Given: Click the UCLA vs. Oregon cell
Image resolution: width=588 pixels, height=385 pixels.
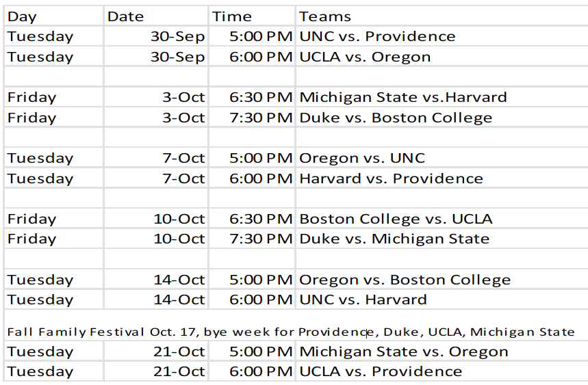Looking at the screenshot, I should [x=365, y=57].
